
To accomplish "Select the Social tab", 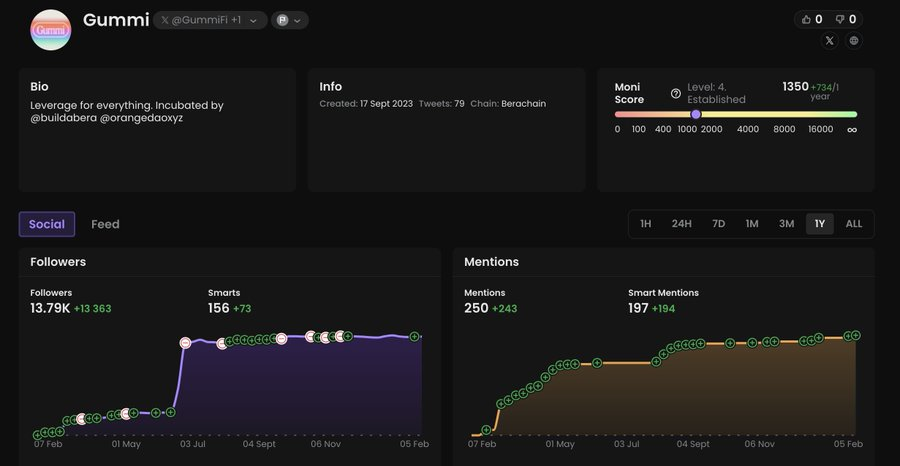I will tap(47, 224).
